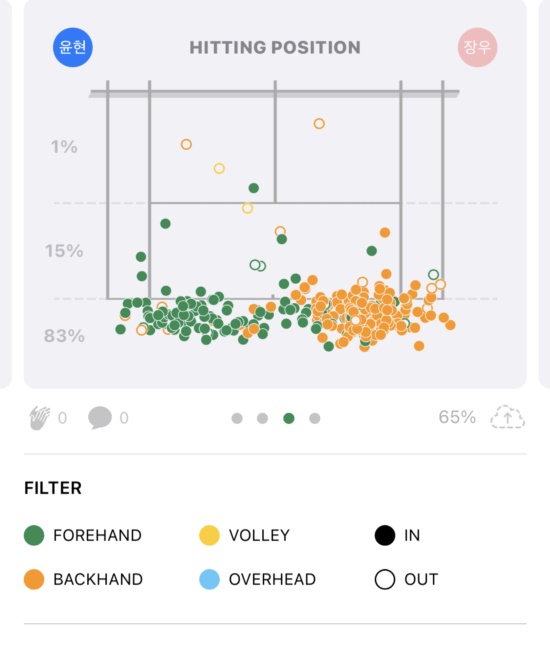Go to second page indicator dot
This screenshot has width=550, height=648.
tap(262, 418)
